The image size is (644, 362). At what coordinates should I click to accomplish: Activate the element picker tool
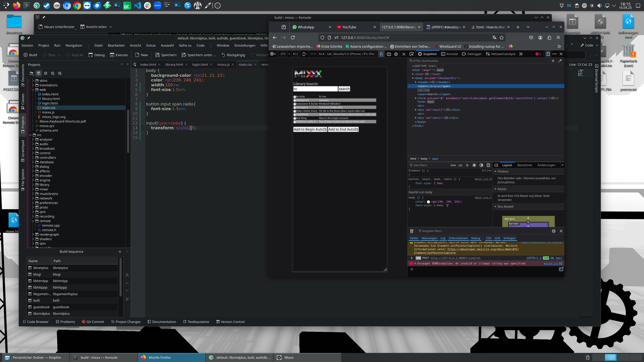coord(411,54)
